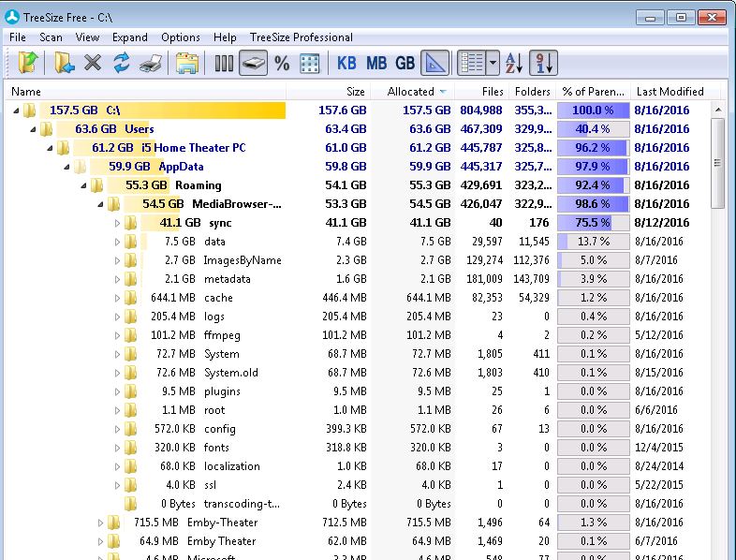
Task: Click the select directory folder icon
Action: coord(64,64)
